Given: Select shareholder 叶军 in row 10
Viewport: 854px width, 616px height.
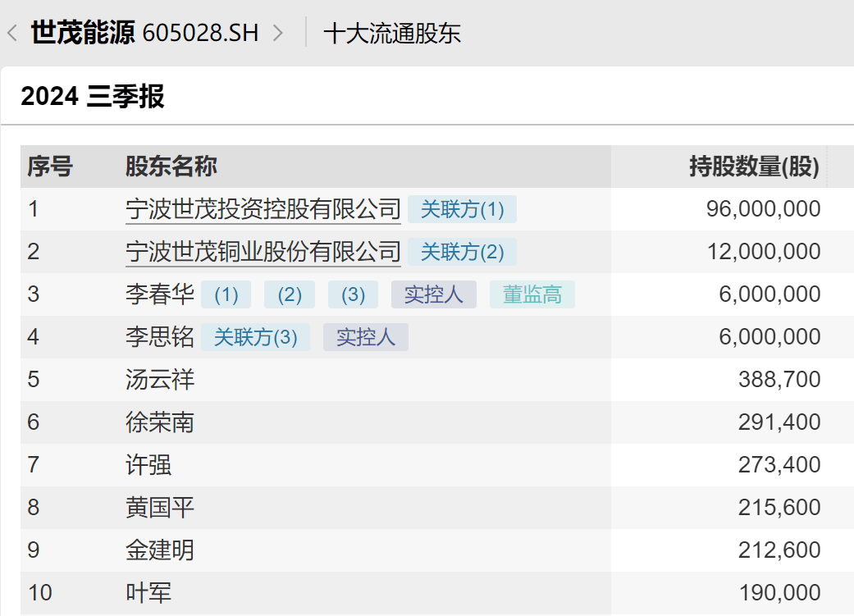Looking at the screenshot, I should coord(148,592).
